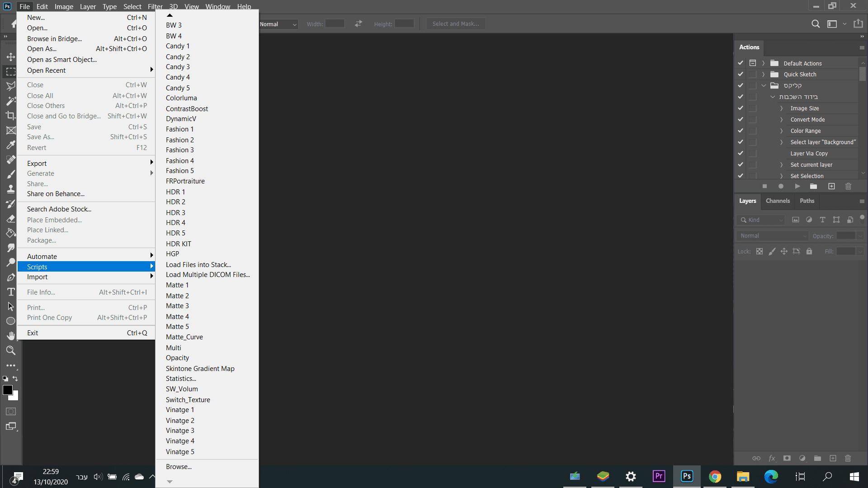Select the Move tool
The image size is (868, 488).
point(10,57)
